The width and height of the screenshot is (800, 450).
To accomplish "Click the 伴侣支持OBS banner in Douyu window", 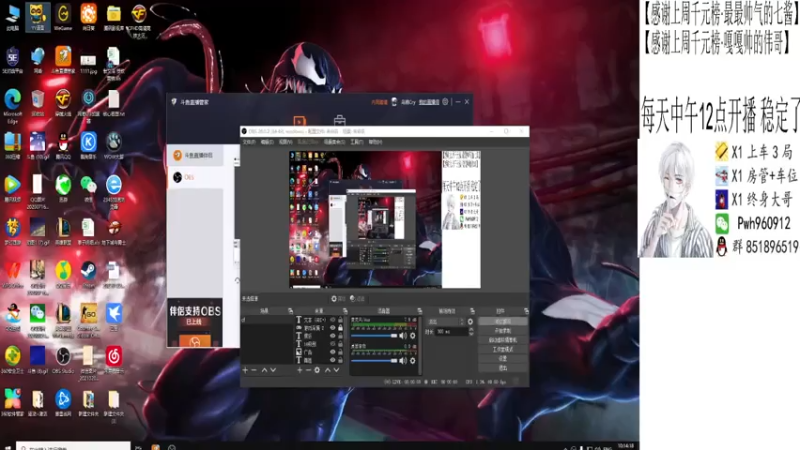I will point(195,322).
